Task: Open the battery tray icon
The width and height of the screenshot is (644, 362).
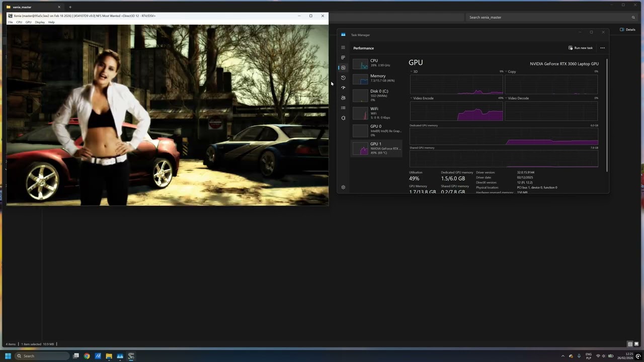Action: pyautogui.click(x=611, y=356)
